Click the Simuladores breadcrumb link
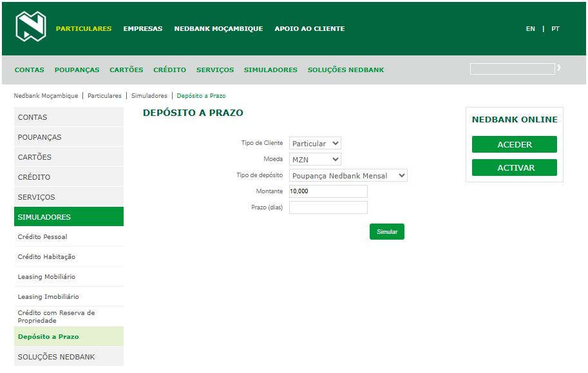The width and height of the screenshot is (588, 373). pos(149,96)
